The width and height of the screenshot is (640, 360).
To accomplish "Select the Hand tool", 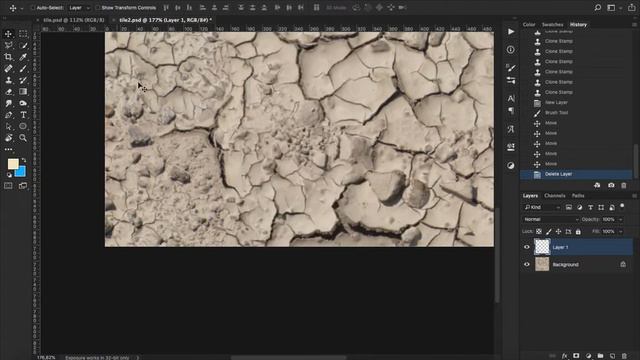I will [8, 138].
